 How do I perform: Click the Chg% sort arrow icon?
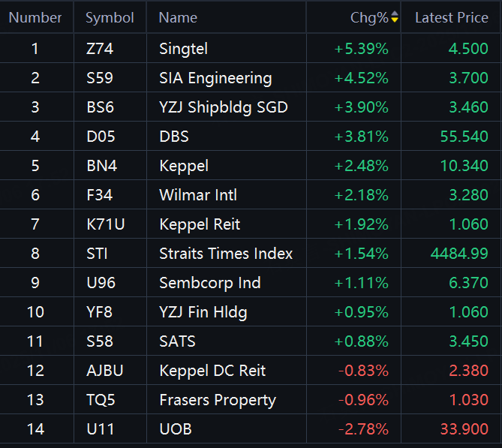point(395,17)
